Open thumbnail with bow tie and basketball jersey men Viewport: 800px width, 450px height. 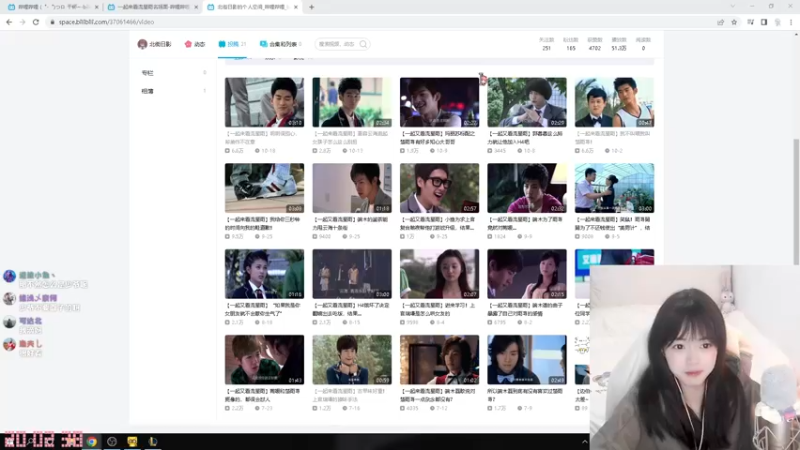[x=614, y=102]
